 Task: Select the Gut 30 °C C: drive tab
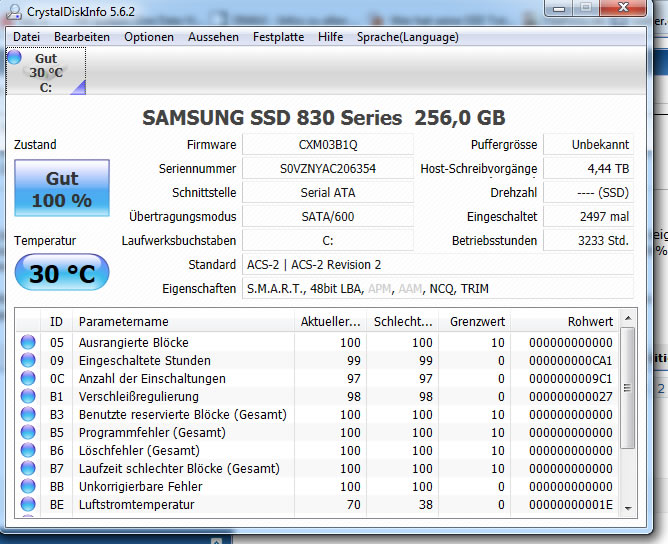46,71
